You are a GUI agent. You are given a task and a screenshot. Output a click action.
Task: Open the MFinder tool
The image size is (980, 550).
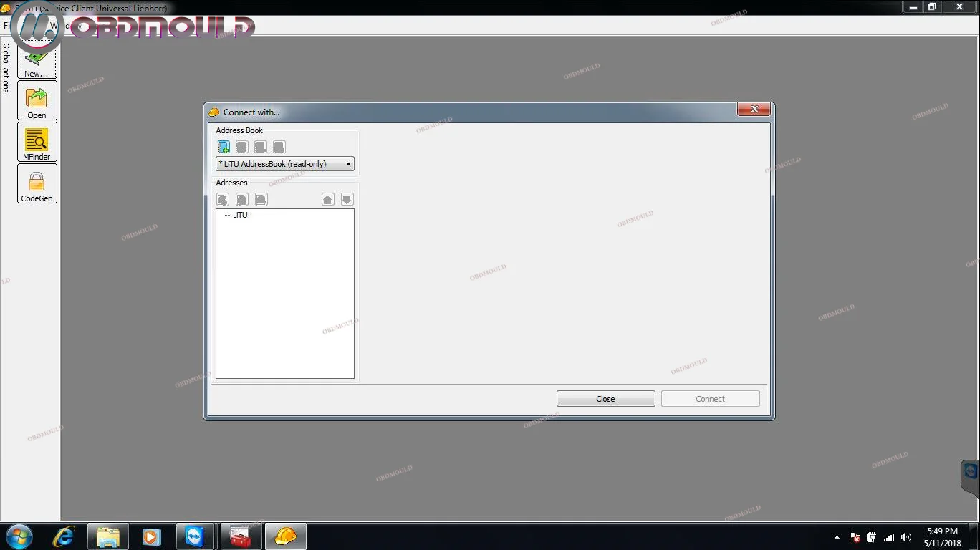(37, 142)
